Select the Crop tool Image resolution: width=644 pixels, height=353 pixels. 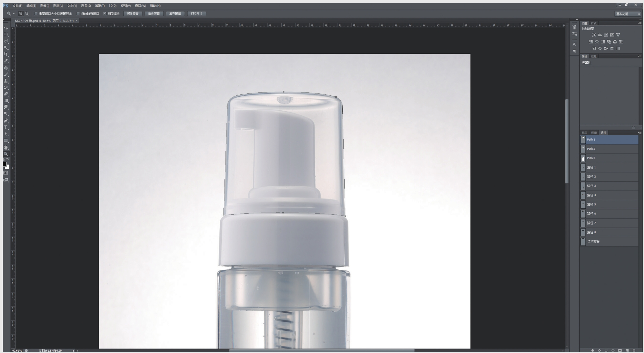tap(6, 54)
